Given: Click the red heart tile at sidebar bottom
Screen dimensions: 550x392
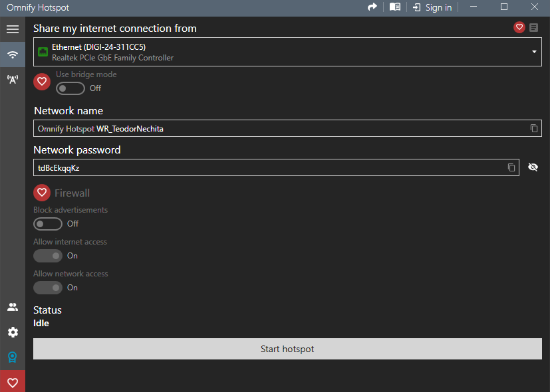Looking at the screenshot, I should click(x=13, y=381).
